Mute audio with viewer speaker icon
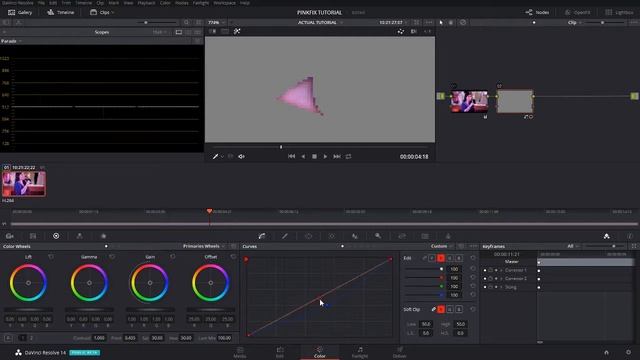This screenshot has height=360, width=640. [241, 156]
